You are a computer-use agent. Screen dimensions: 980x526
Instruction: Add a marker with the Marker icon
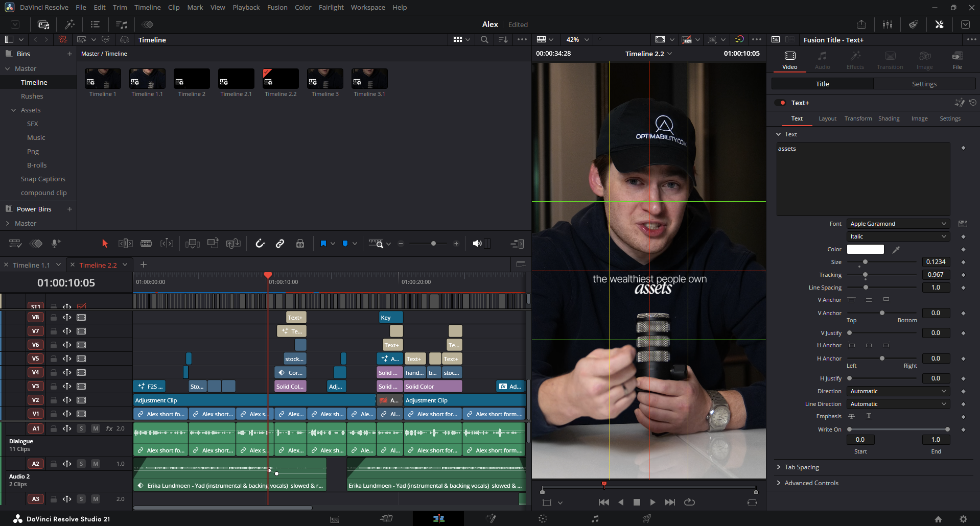pos(345,244)
